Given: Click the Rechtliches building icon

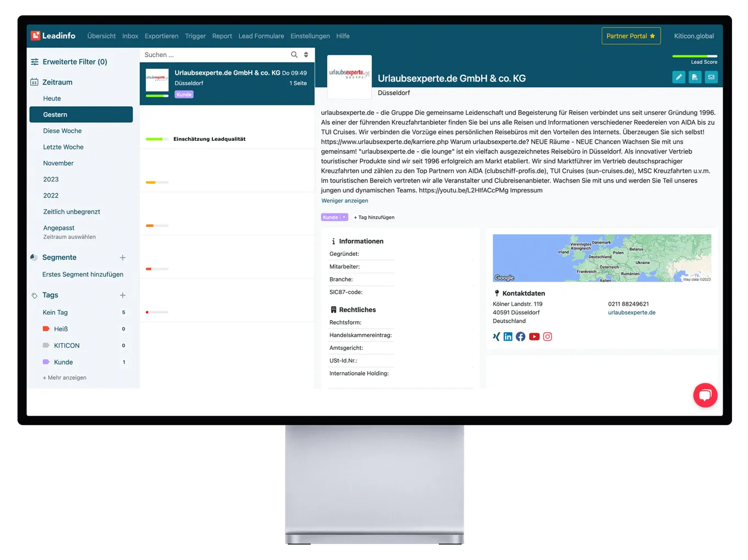Looking at the screenshot, I should pos(333,310).
